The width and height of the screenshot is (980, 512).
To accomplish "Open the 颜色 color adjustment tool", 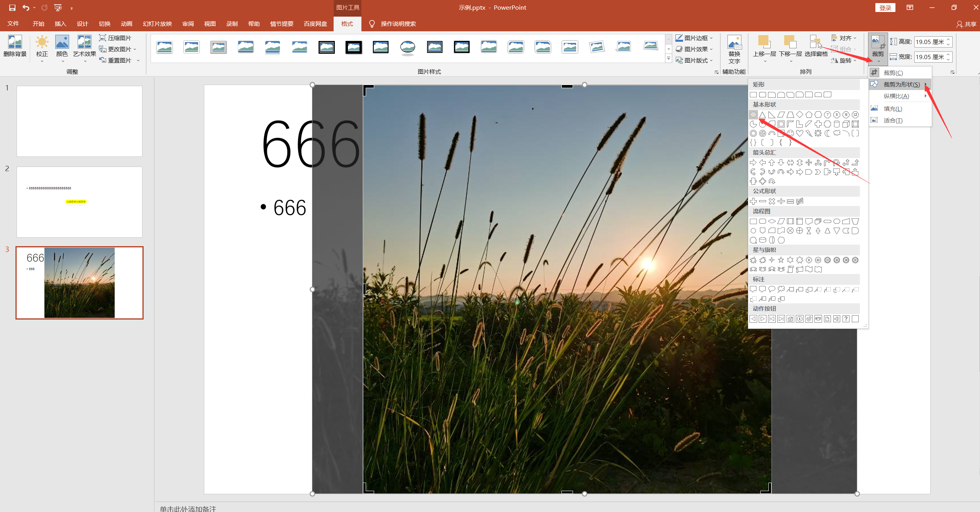I will 62,47.
